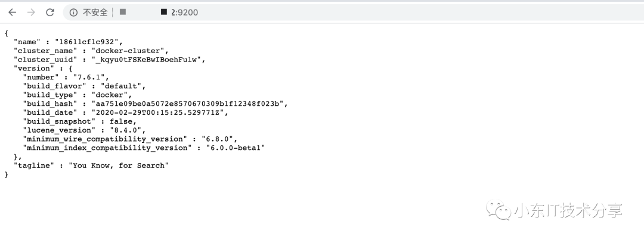Click the browser back arrow
The image size is (644, 239).
tap(12, 12)
